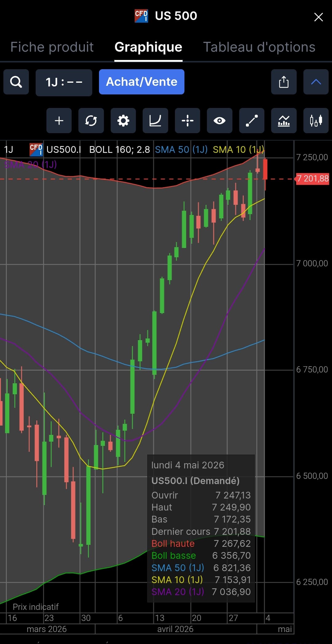Select the SMA 50 (1J) indicator label
332x644 pixels.
181,150
